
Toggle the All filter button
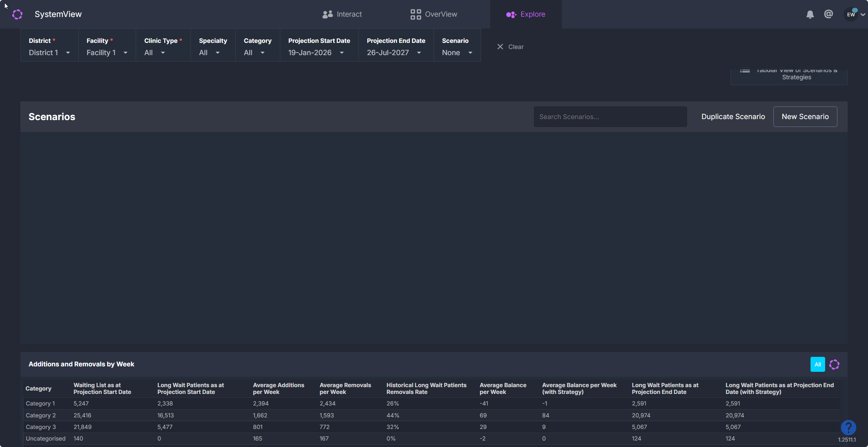tap(817, 364)
